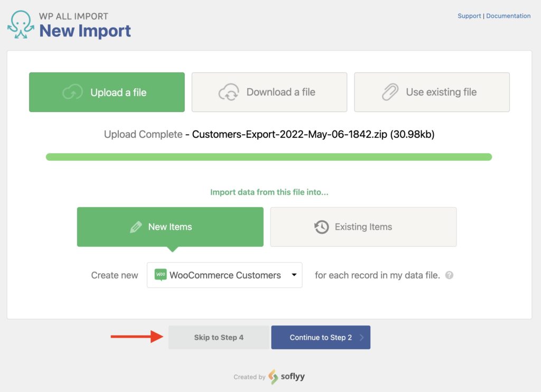Click the cloud download icon on Download a file

(x=229, y=92)
